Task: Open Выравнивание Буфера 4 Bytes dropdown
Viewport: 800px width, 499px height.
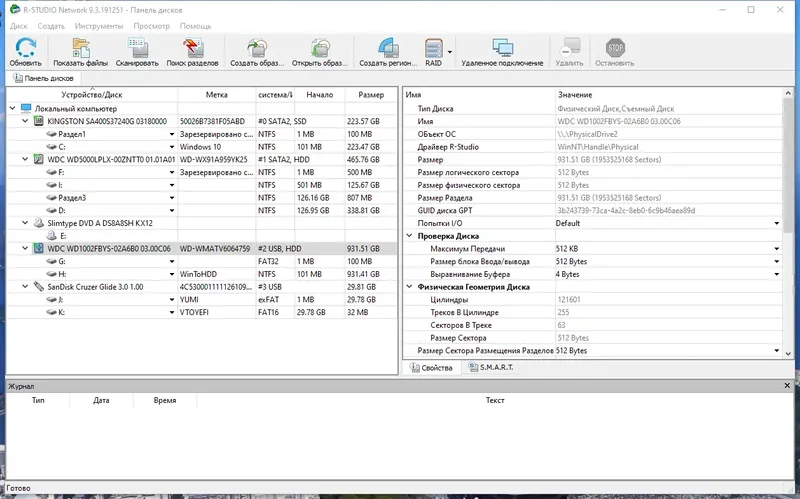Action: [777, 275]
